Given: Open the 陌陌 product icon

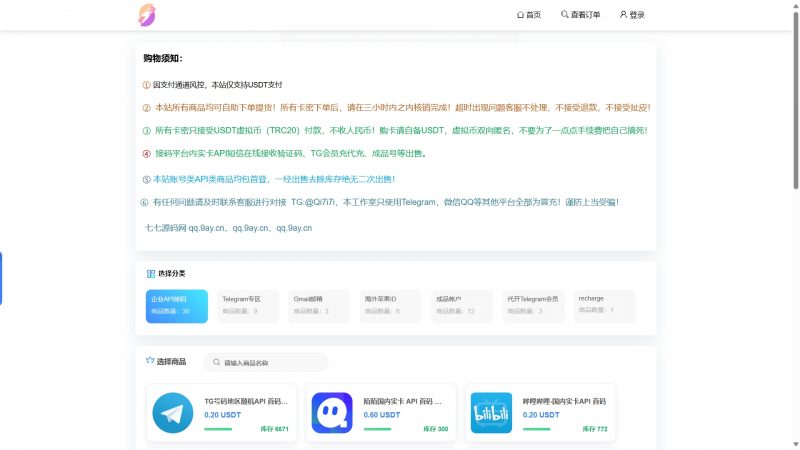Looking at the screenshot, I should tap(332, 413).
